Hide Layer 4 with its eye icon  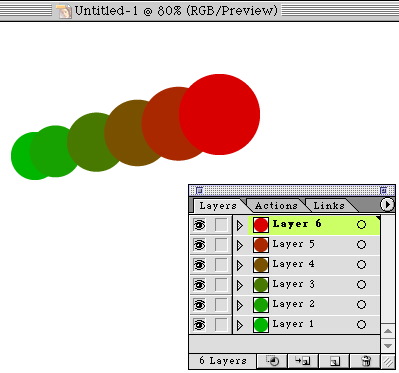click(x=199, y=265)
